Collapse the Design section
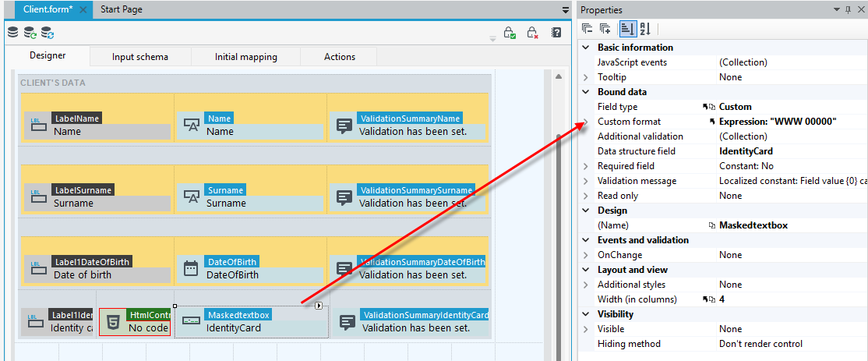868x361 pixels. [586, 211]
